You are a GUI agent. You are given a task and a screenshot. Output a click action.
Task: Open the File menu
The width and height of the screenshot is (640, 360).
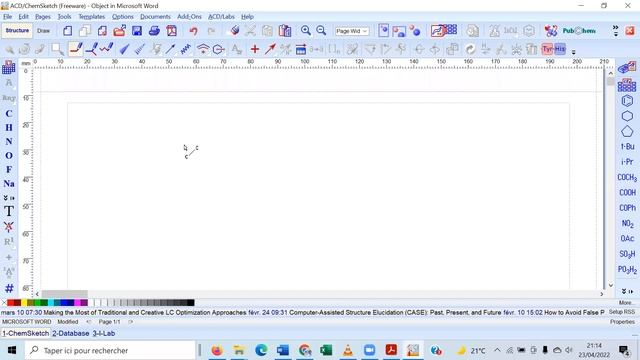point(7,17)
